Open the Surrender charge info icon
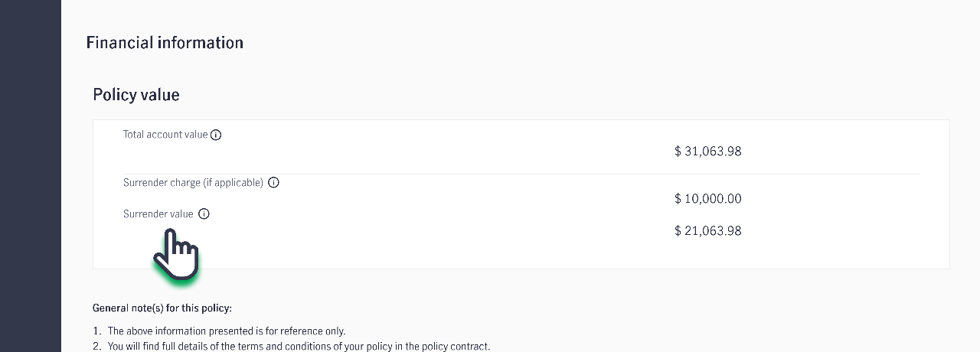Screen dimensions: 980x352 coord(273,183)
